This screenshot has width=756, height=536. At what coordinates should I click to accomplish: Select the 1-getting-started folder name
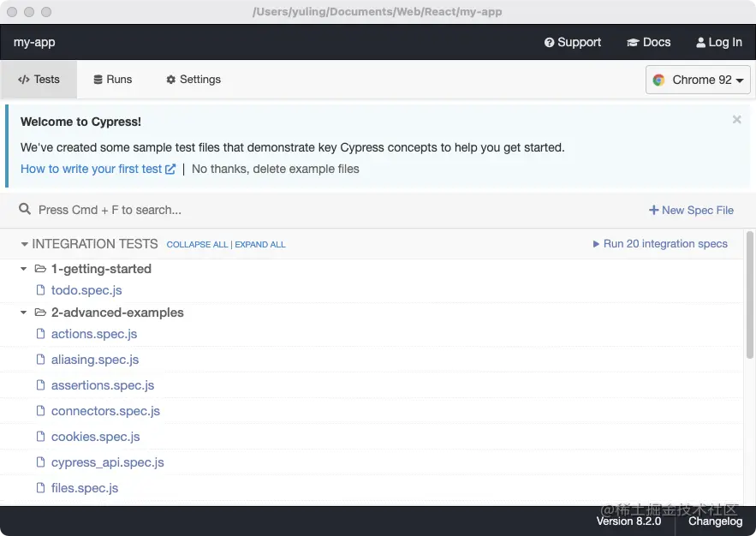pyautogui.click(x=101, y=269)
